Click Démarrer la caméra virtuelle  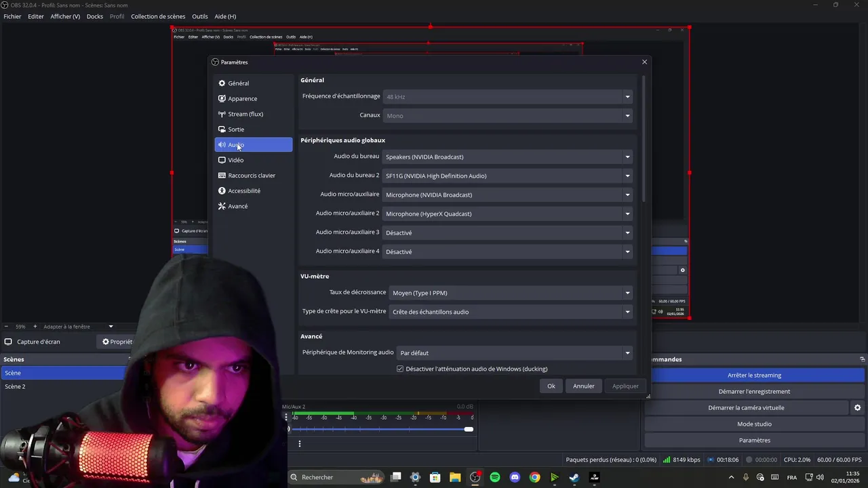[x=746, y=408]
